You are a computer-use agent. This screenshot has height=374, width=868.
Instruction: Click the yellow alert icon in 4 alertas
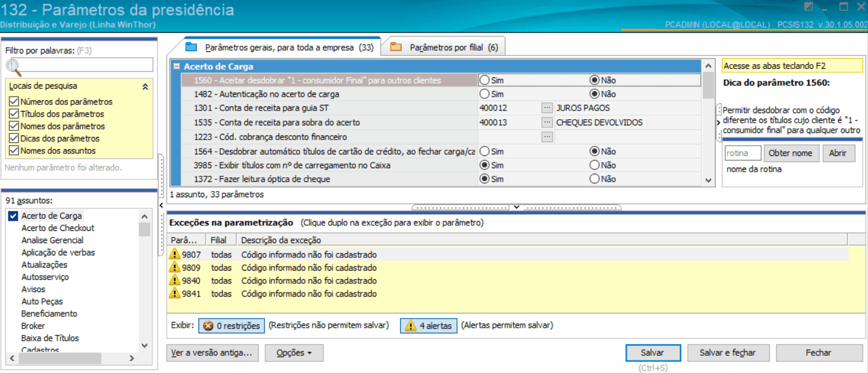[x=411, y=326]
